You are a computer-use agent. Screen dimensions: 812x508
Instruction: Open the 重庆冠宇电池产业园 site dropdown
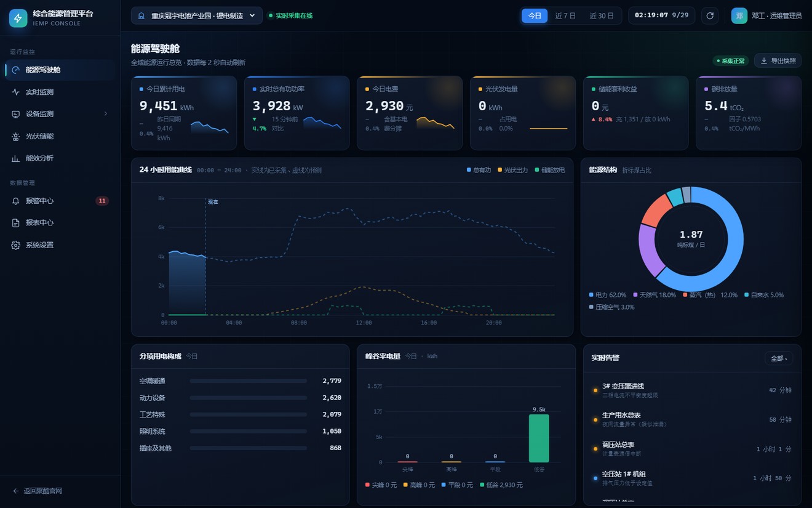197,16
